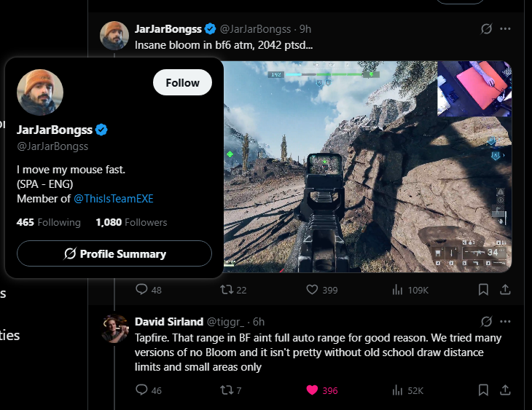Repost the JarJarBongss bf6 post
The width and height of the screenshot is (532, 410).
(227, 290)
